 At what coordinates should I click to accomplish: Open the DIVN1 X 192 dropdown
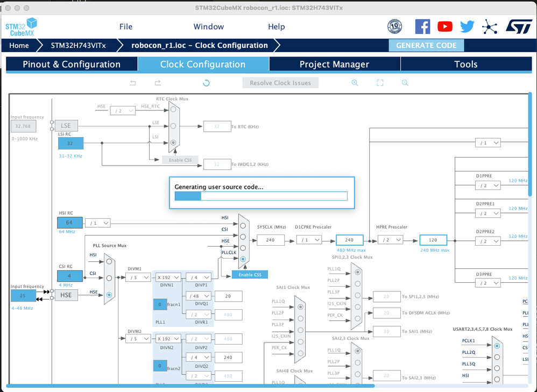[168, 277]
